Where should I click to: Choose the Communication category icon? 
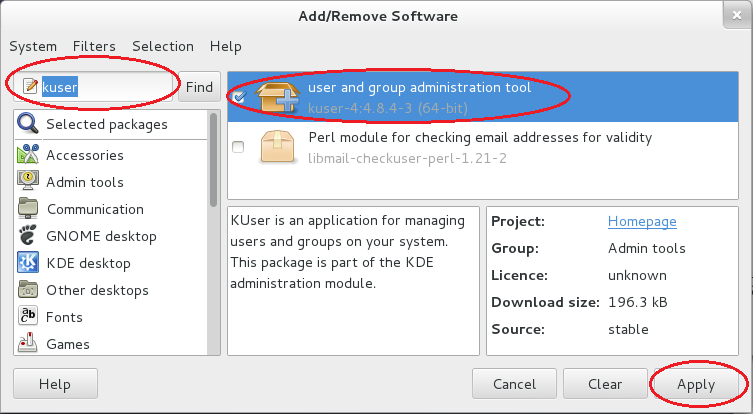pos(28,208)
